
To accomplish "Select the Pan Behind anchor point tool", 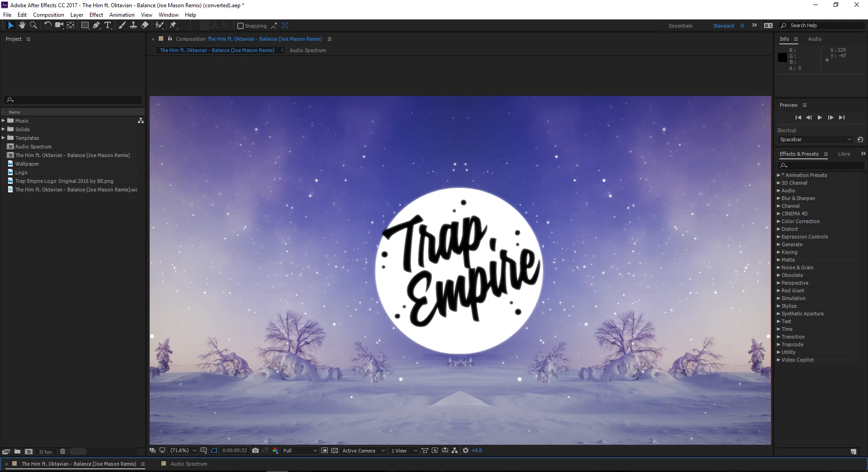I will [x=71, y=25].
